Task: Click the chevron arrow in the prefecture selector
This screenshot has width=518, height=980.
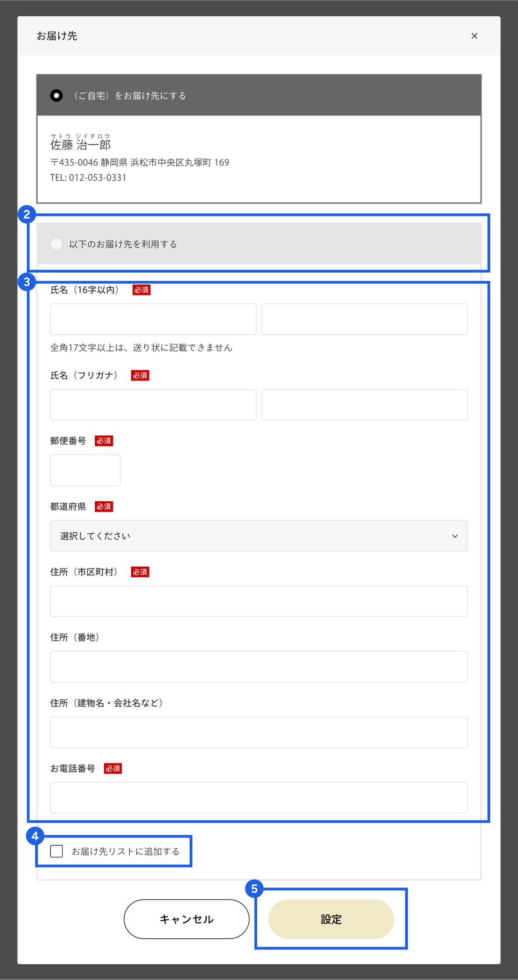Action: [x=455, y=536]
